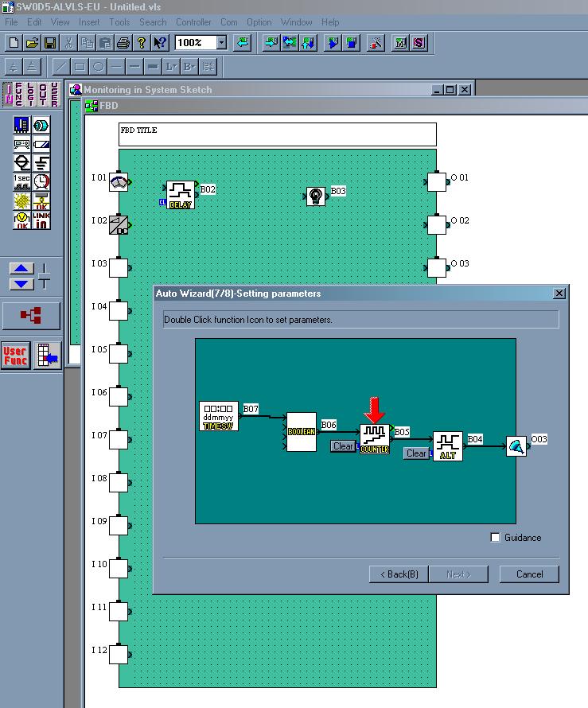The height and width of the screenshot is (708, 588).
Task: Click the FBD TITLE text field
Action: (278, 134)
